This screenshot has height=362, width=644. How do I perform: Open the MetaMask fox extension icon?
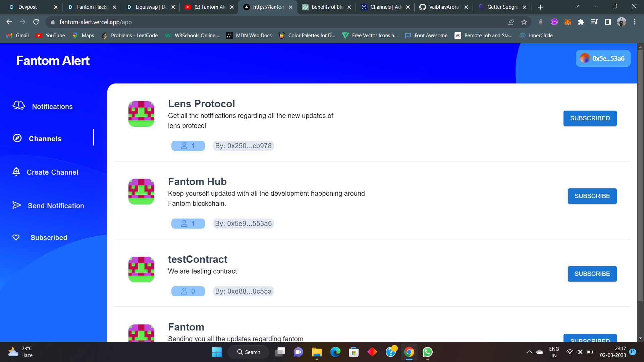click(568, 22)
